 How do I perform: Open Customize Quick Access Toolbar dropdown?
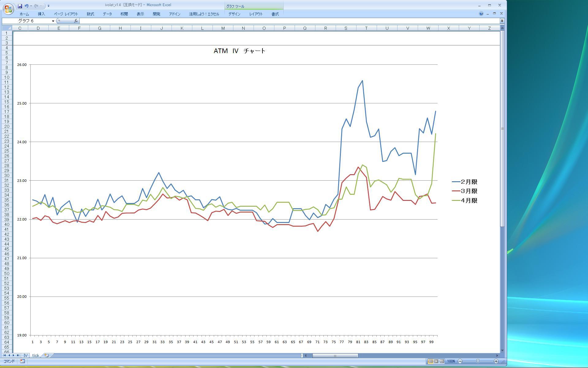(48, 6)
